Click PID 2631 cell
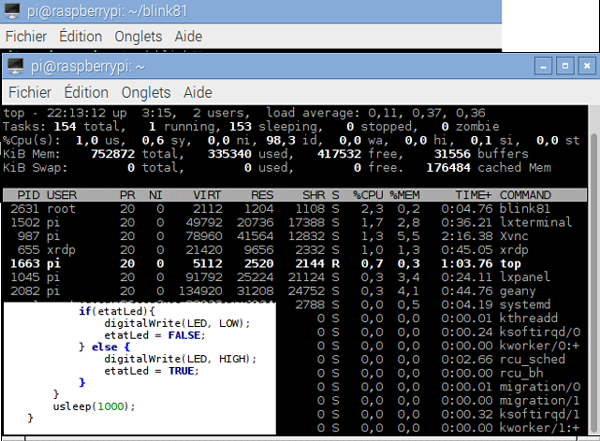The image size is (600, 441). coord(25,209)
